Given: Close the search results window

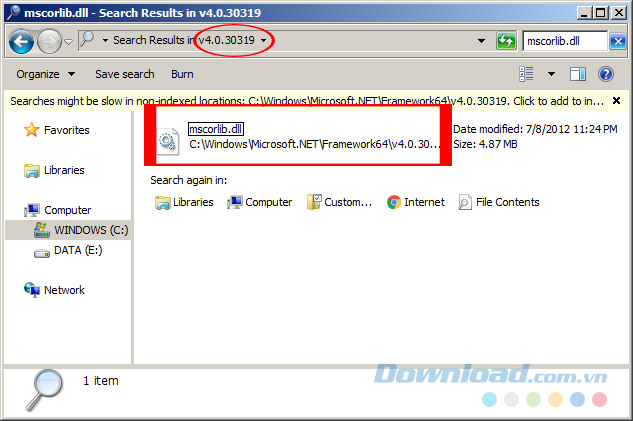Looking at the screenshot, I should pos(618,13).
